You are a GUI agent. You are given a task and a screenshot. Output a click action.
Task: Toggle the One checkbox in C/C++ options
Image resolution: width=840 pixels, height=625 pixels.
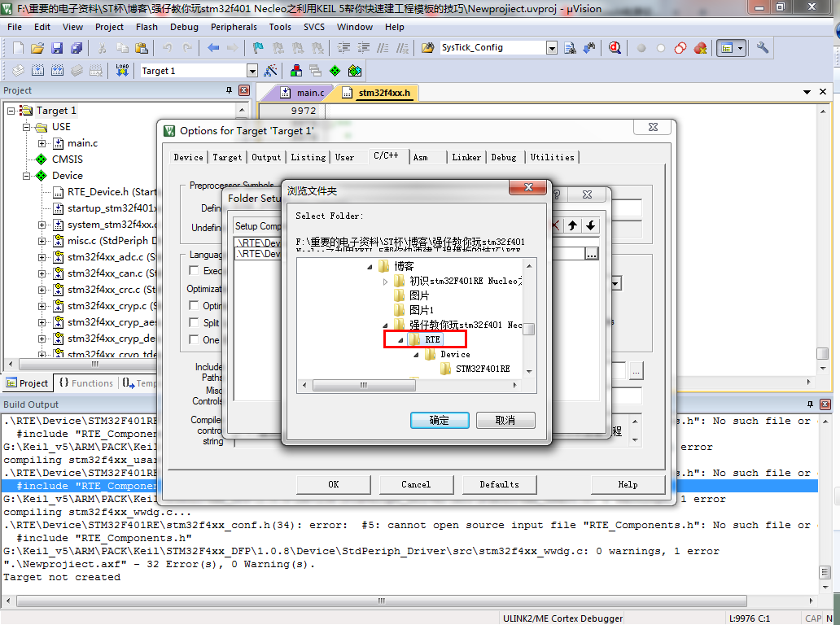(194, 339)
